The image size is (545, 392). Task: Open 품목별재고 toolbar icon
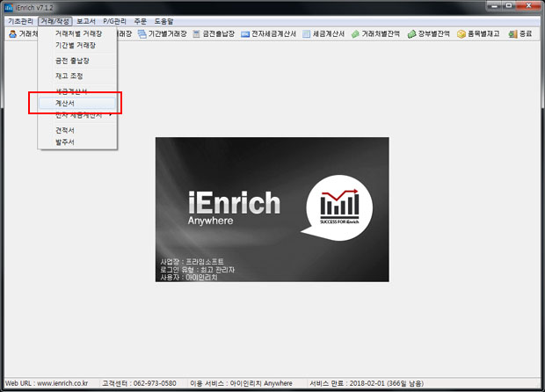(479, 34)
